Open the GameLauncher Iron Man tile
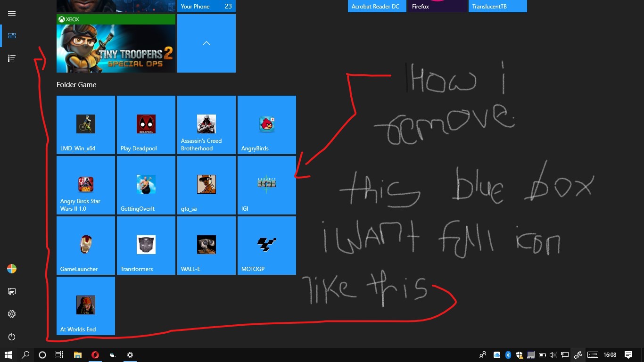The height and width of the screenshot is (362, 644). (86, 246)
